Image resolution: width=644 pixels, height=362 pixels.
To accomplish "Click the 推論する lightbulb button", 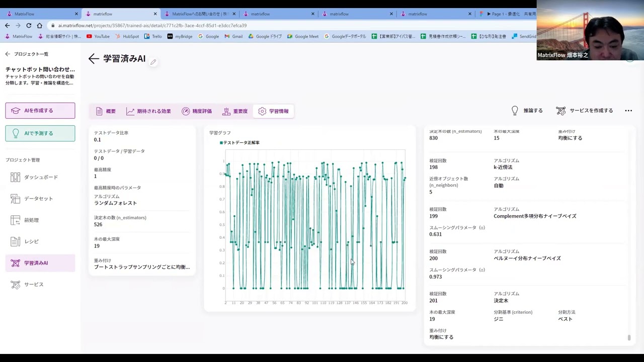I will (527, 111).
